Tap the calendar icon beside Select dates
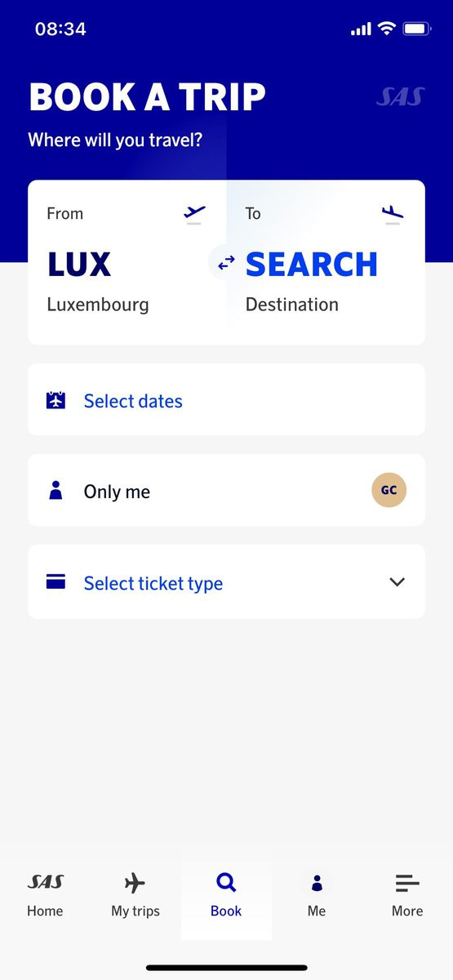 (56, 400)
